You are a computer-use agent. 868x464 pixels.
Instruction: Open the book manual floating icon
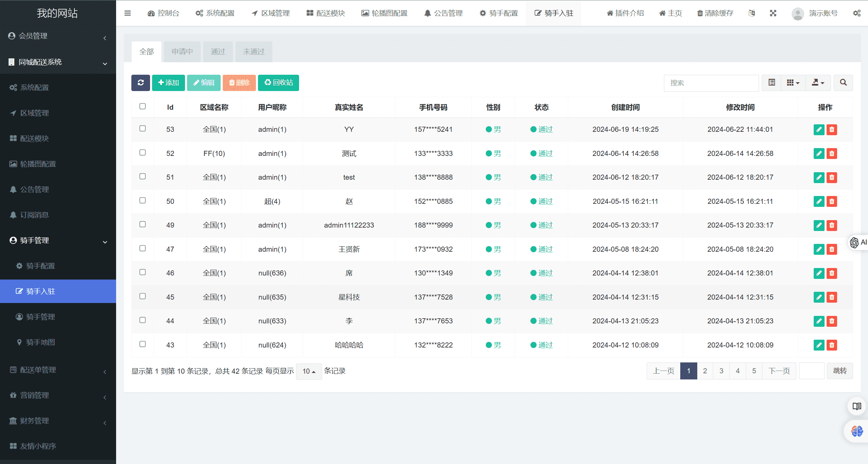pyautogui.click(x=857, y=406)
